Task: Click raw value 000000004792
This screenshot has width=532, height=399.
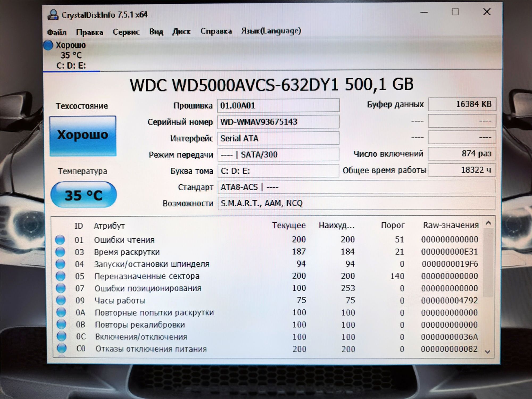Action: (x=450, y=300)
